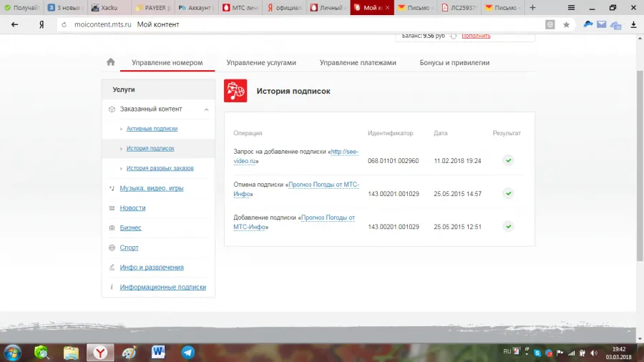Switch to the Управление номером tab
Screen dimensions: 644x362
pos(167,63)
